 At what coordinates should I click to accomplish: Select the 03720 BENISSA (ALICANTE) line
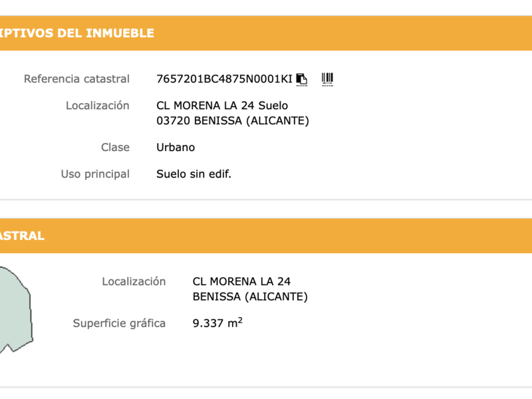[x=232, y=120]
